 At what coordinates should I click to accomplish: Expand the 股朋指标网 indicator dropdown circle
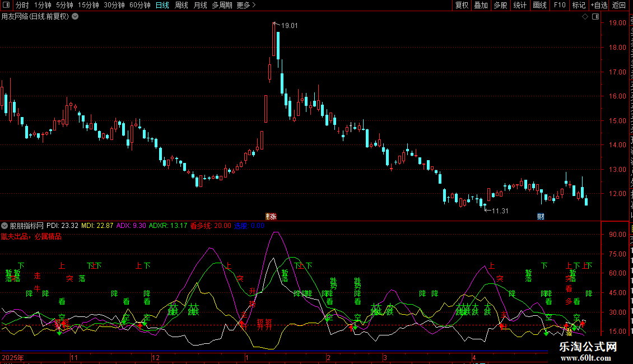[4, 226]
